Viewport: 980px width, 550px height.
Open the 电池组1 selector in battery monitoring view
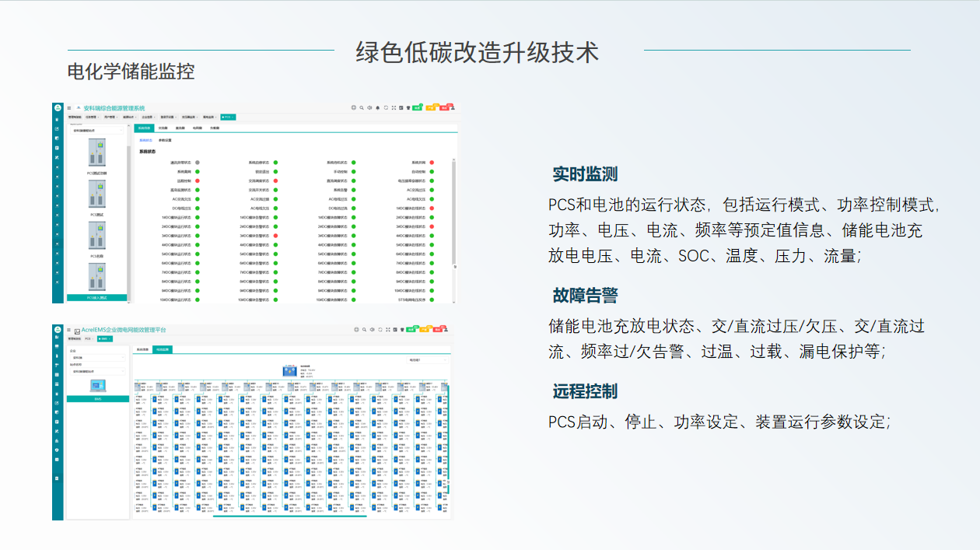427,359
